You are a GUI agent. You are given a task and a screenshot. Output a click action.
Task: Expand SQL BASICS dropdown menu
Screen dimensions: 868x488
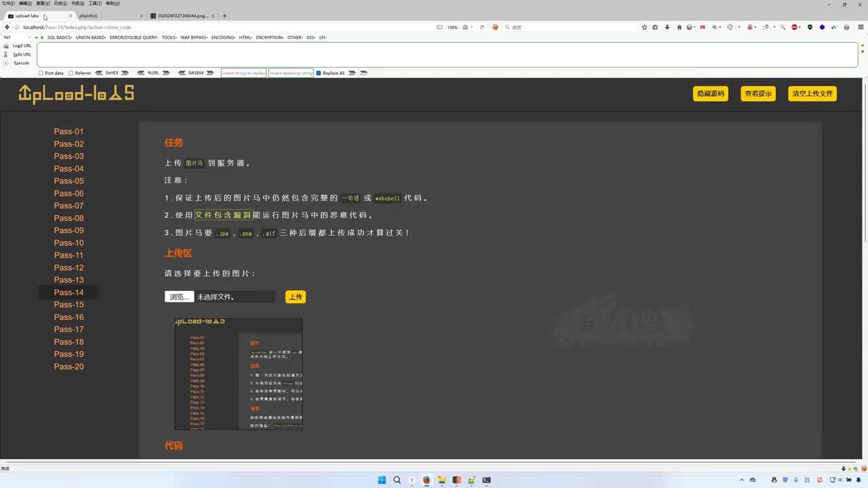(60, 37)
